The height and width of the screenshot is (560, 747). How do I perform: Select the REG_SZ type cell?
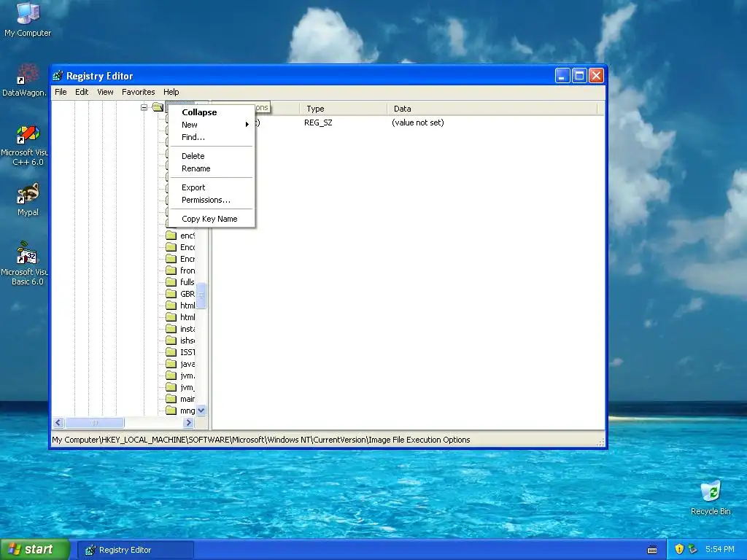tap(318, 122)
